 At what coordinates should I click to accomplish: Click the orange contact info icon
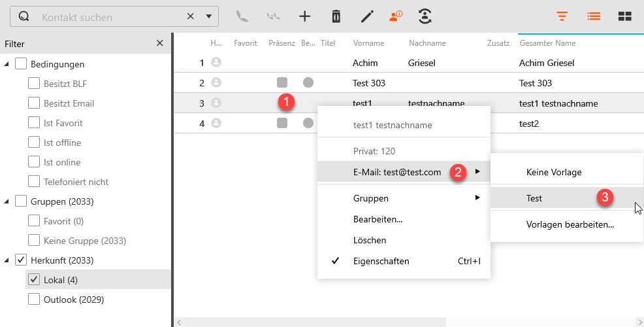pyautogui.click(x=396, y=16)
